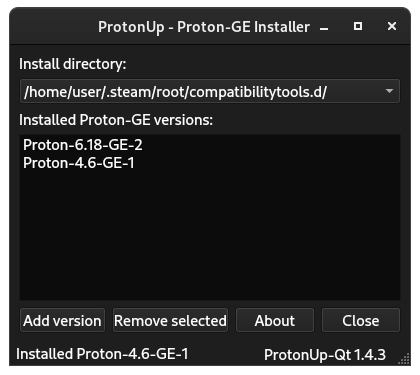The image size is (420, 375).
Task: Open the About dialog
Action: click(x=275, y=320)
